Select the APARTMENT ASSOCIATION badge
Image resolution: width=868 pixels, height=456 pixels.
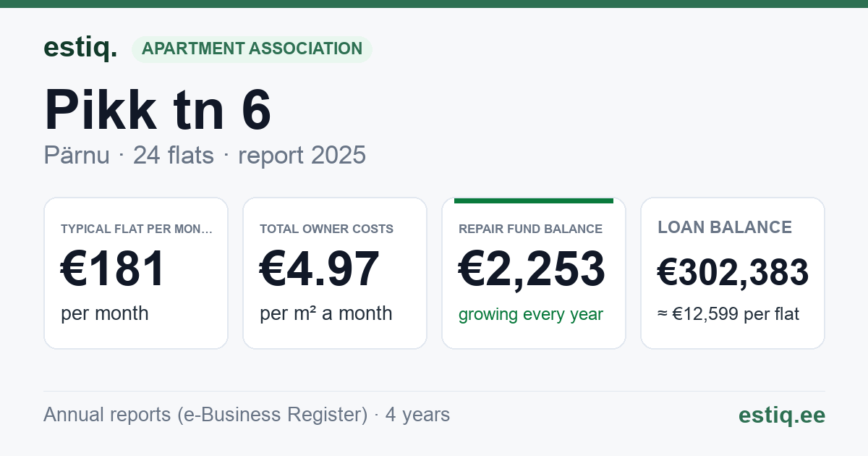coord(252,48)
